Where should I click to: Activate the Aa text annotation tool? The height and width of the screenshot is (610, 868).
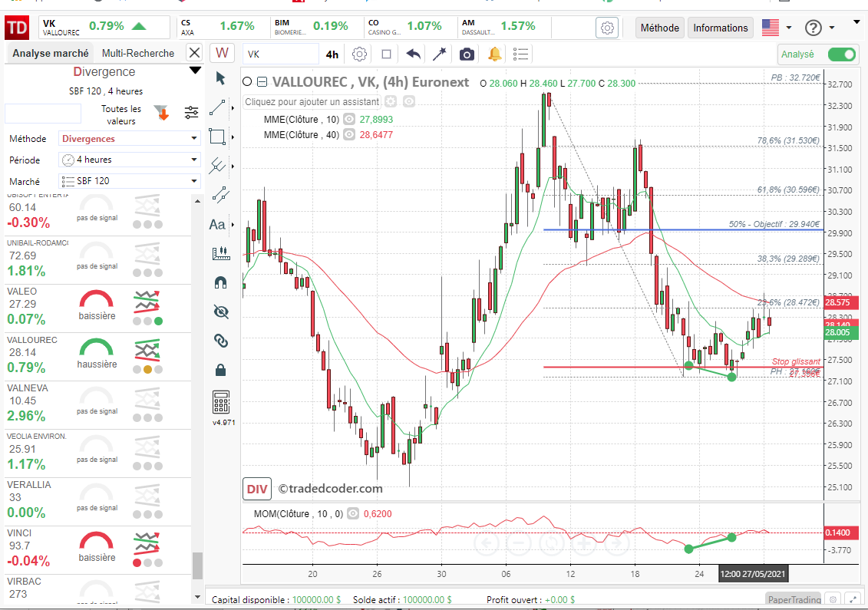tap(217, 224)
